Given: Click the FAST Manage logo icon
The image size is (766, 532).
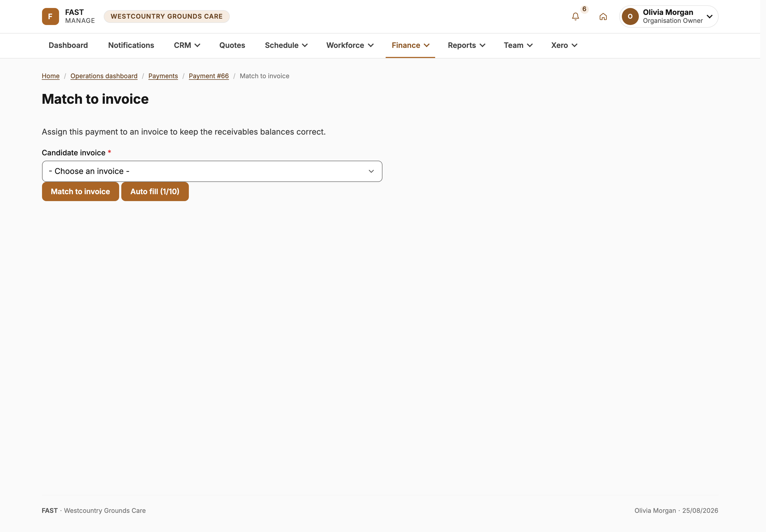Looking at the screenshot, I should 50,16.
